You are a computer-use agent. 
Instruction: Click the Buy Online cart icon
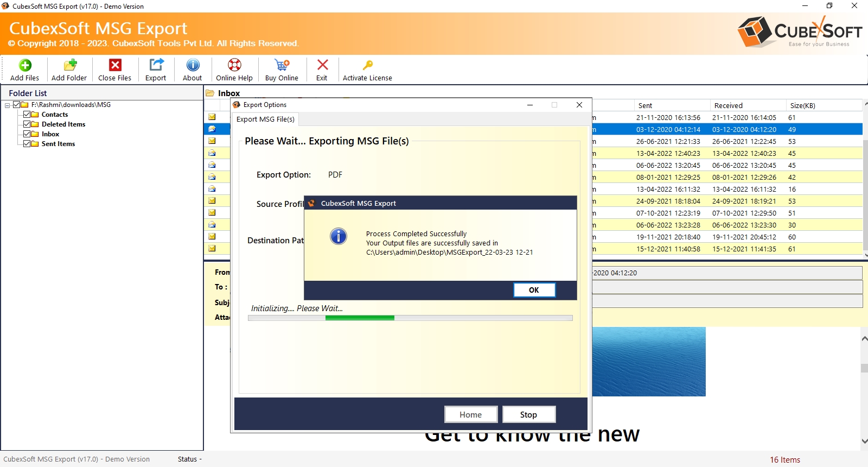click(282, 65)
